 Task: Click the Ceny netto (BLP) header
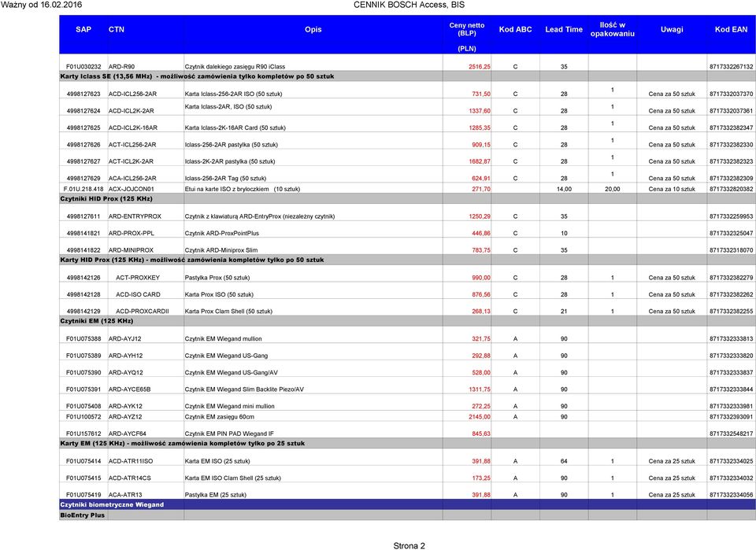click(467, 29)
